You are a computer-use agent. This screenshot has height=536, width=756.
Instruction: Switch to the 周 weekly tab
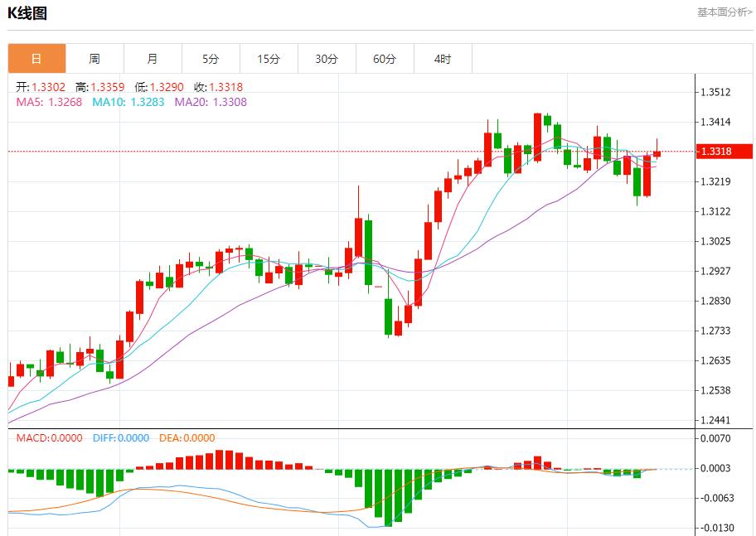tap(94, 59)
